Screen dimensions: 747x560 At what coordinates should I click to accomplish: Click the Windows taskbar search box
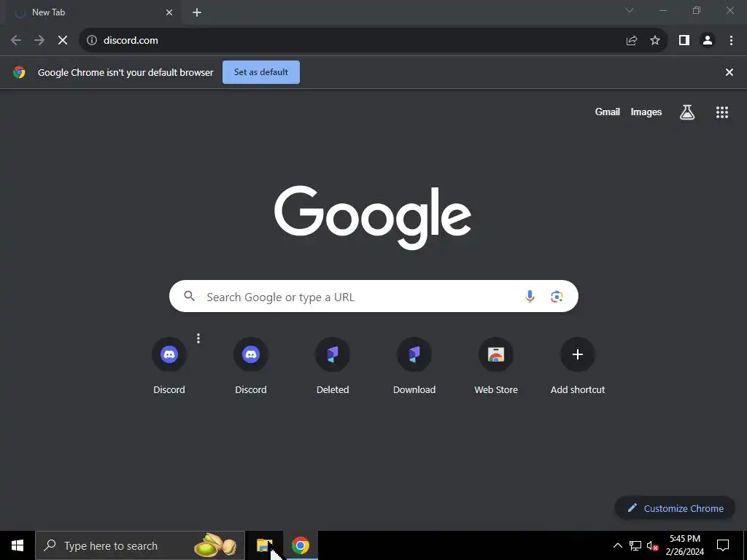[139, 545]
